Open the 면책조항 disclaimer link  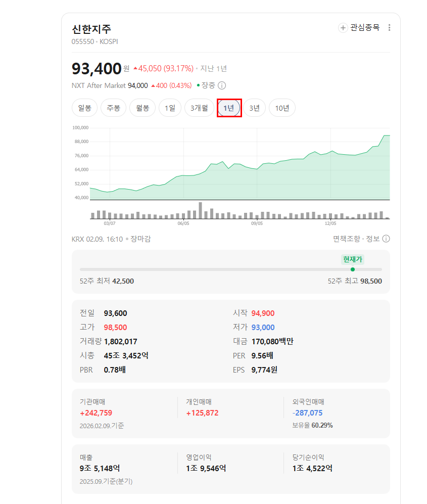point(347,239)
